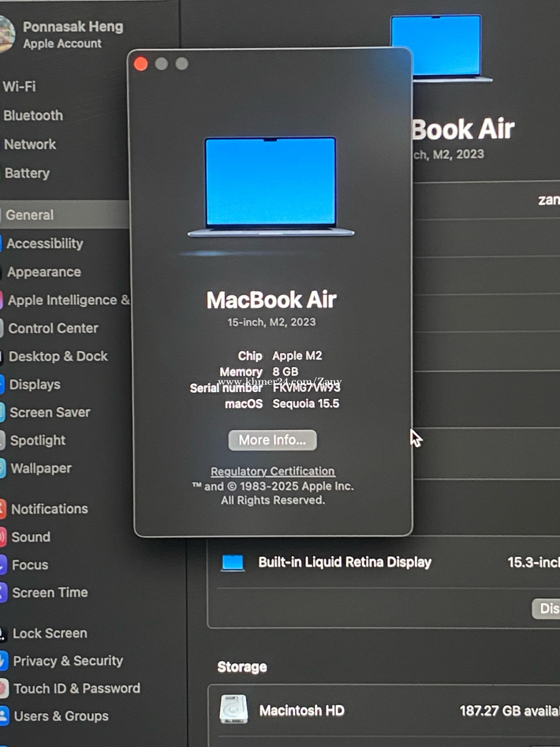Click the Storage section heading
The width and height of the screenshot is (560, 747).
click(242, 666)
